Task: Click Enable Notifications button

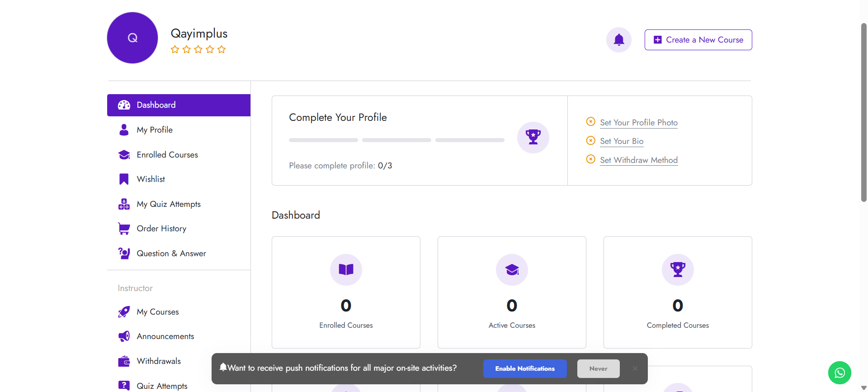Action: point(524,368)
